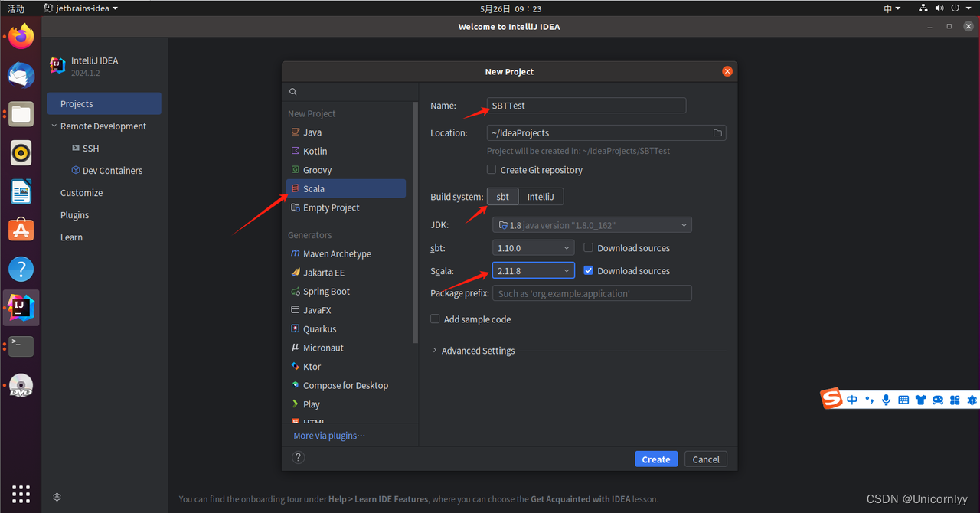The image size is (980, 513).
Task: Open Ubuntu Software from the dock
Action: coord(21,230)
